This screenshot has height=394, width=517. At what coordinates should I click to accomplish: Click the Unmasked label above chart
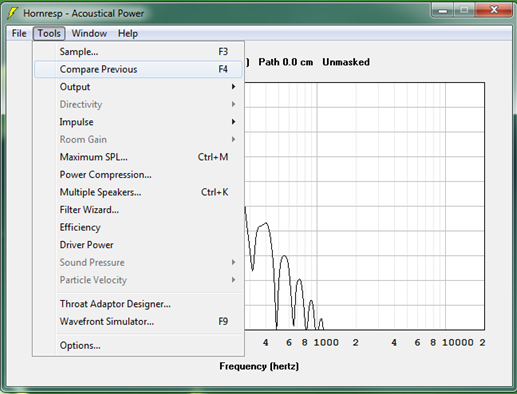[346, 62]
